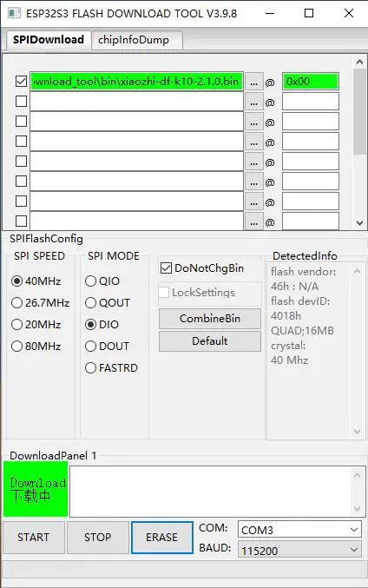
Task: Click the START button
Action: tap(33, 538)
